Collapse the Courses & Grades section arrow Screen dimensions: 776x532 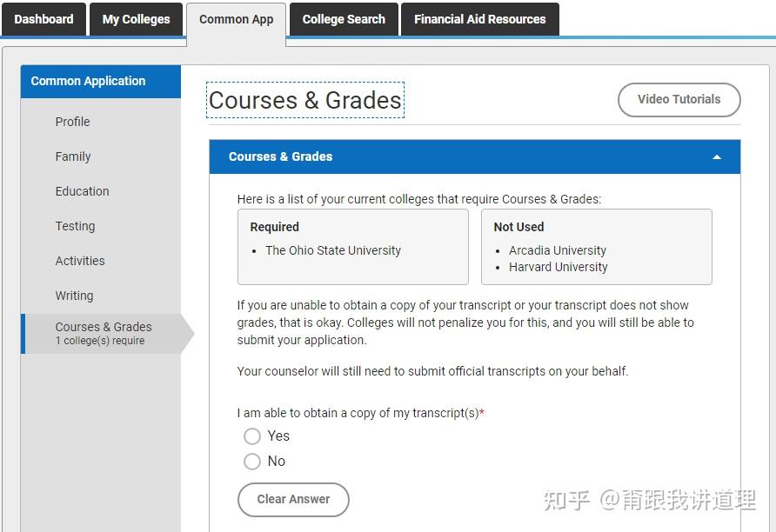[717, 157]
